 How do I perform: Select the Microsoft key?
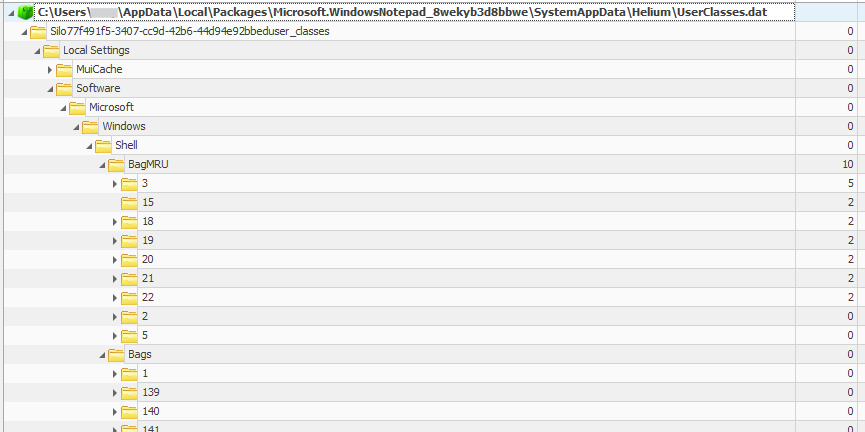coord(111,107)
